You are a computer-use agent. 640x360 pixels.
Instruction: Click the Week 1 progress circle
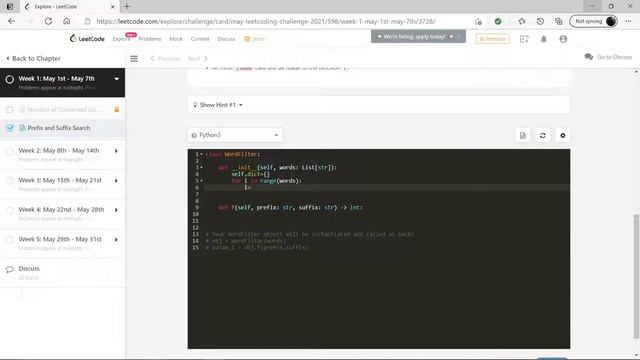(x=10, y=79)
